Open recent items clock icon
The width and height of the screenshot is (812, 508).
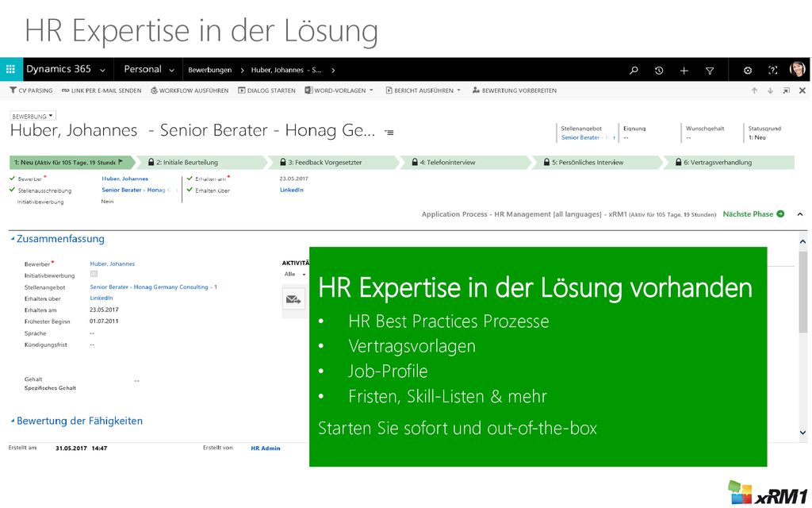(659, 70)
